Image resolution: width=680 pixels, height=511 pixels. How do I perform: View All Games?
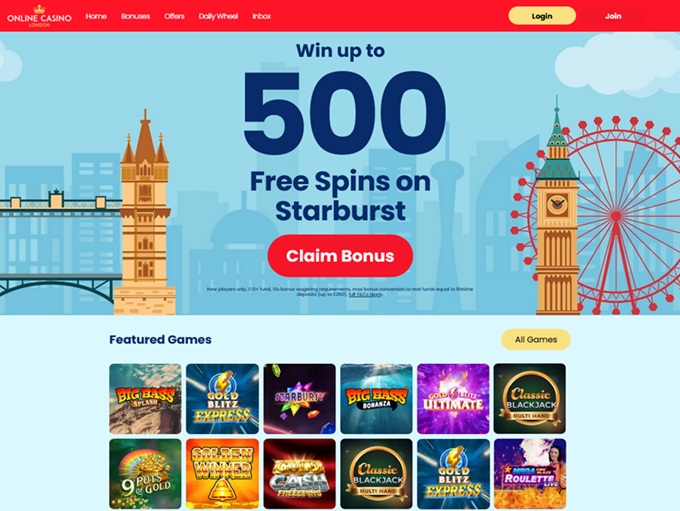[x=536, y=340]
